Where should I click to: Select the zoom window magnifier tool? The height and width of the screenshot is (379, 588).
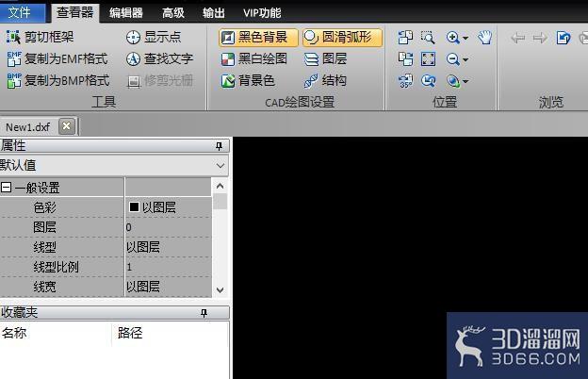point(428,37)
